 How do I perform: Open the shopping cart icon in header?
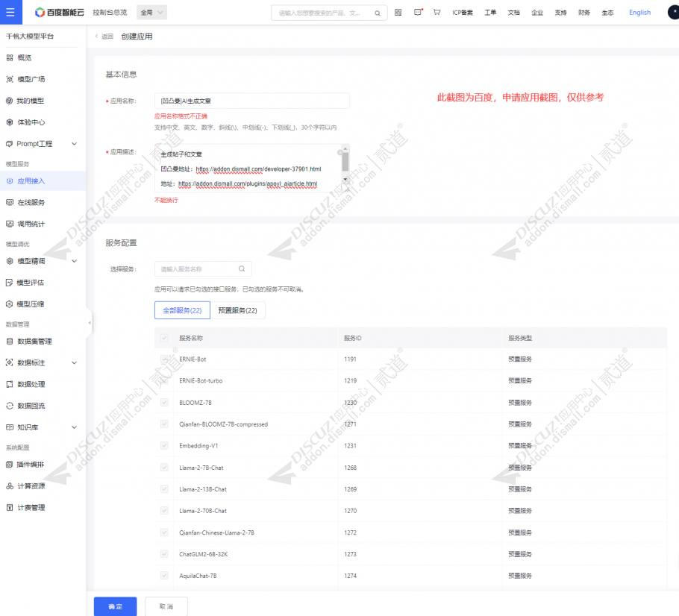(x=437, y=13)
